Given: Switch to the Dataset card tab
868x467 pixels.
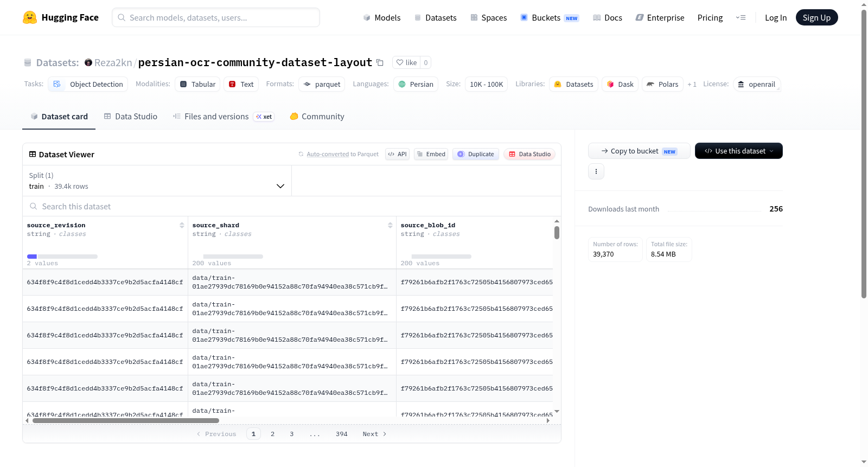Looking at the screenshot, I should [x=59, y=116].
